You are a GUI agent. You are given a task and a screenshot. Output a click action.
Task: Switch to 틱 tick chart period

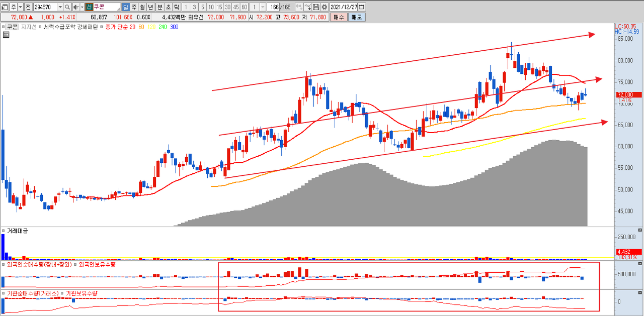(x=177, y=7)
